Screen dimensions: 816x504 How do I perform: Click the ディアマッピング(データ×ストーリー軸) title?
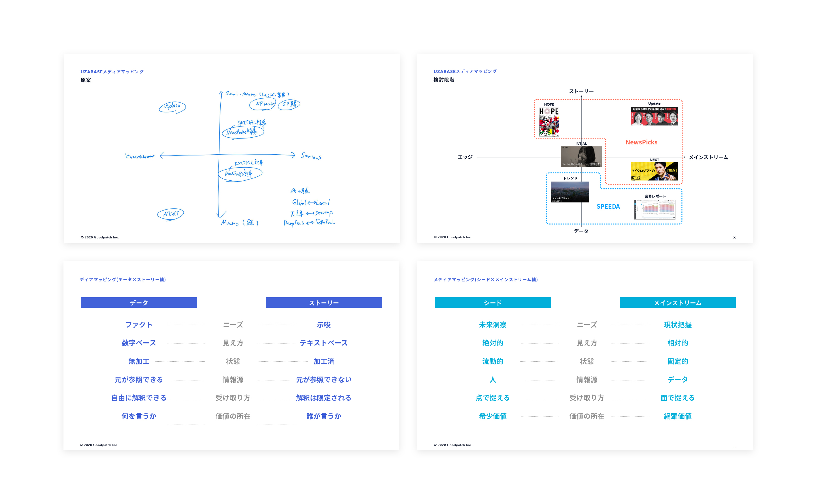point(123,279)
